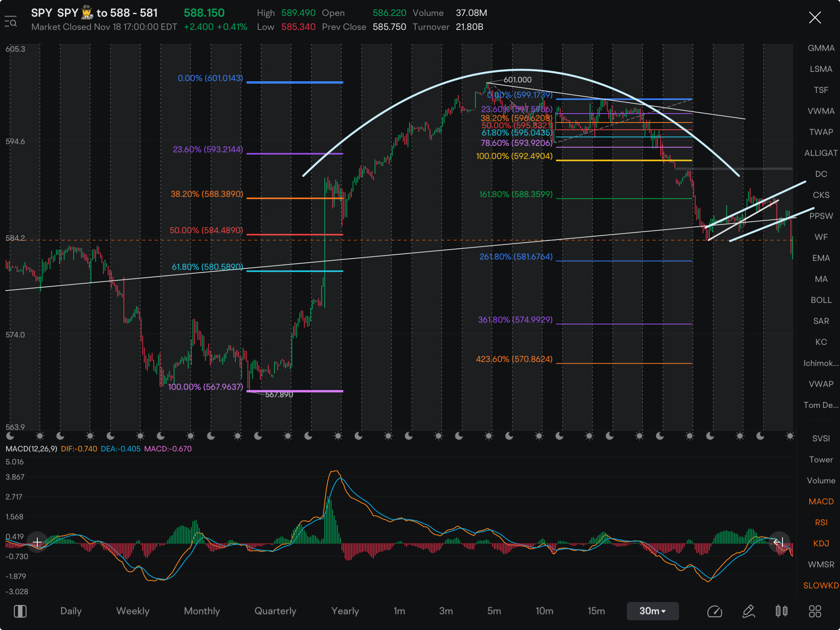Screen dimensions: 840x630
Task: Click the 601.000 high price marker
Action: click(x=517, y=80)
